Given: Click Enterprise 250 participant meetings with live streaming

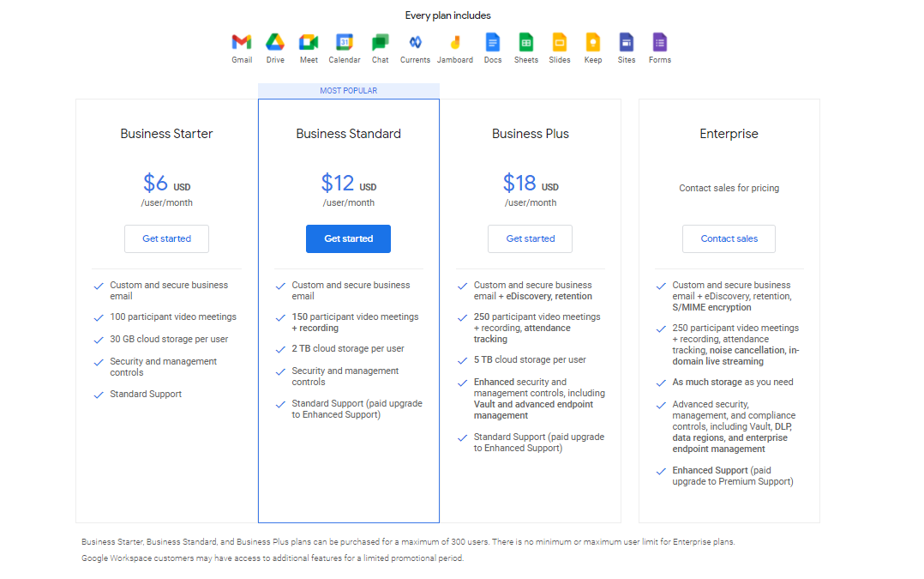Looking at the screenshot, I should pyautogui.click(x=735, y=345).
